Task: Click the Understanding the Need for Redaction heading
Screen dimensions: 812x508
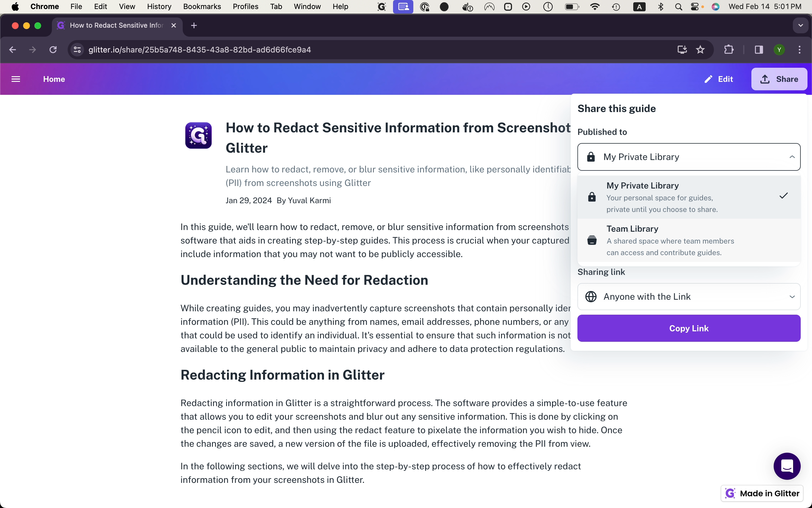Action: click(304, 280)
